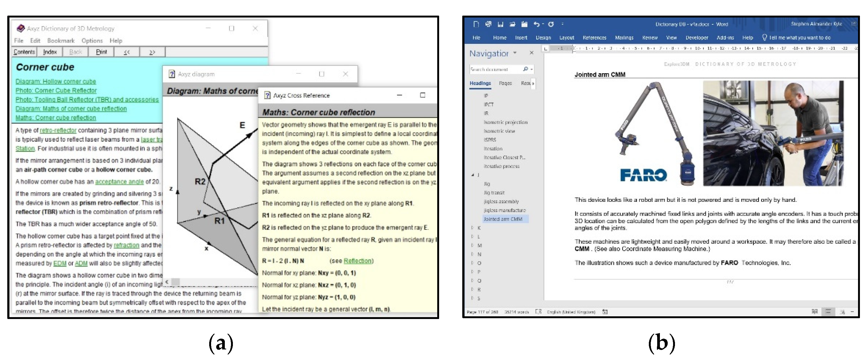The width and height of the screenshot is (868, 361).
Task: Select the Jointed arm CMM heading
Action: [503, 219]
